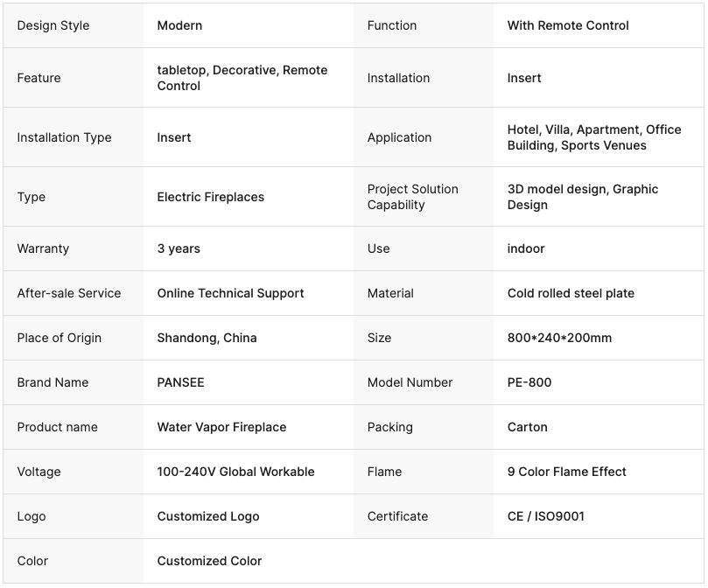Click the Project Solution Capability label
Screen dimensions: 708x588
[x=412, y=197]
